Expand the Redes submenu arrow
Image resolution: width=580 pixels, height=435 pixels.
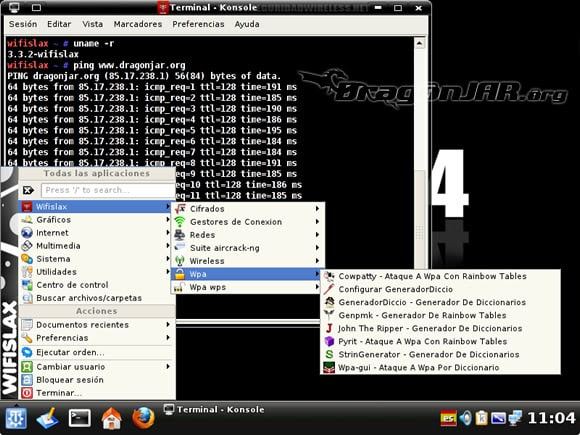[317, 235]
